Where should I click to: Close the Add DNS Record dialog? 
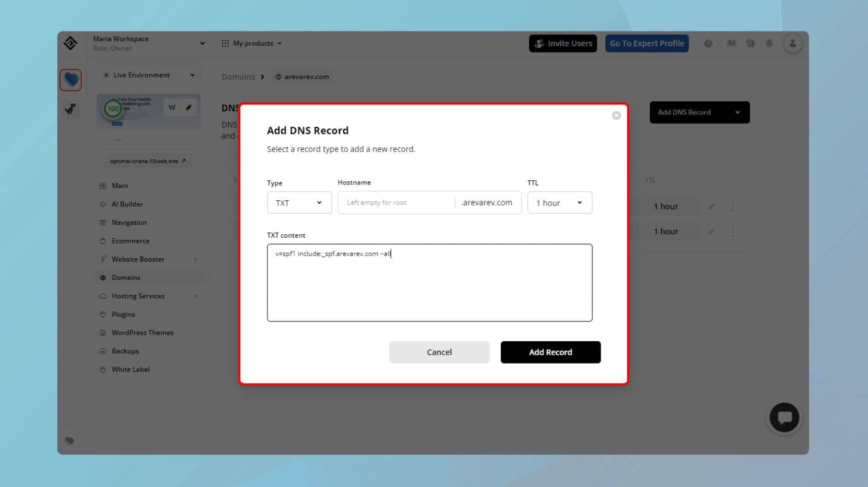click(x=616, y=115)
